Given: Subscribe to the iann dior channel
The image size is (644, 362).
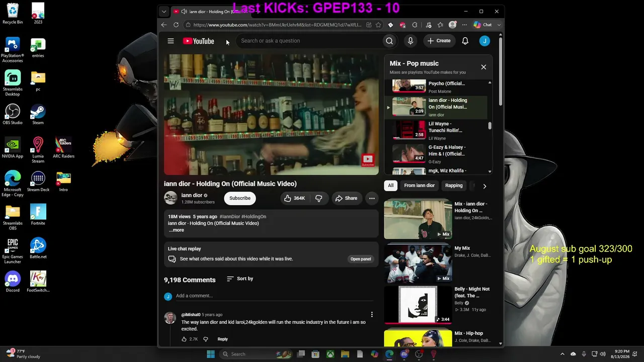Looking at the screenshot, I should coord(240,198).
